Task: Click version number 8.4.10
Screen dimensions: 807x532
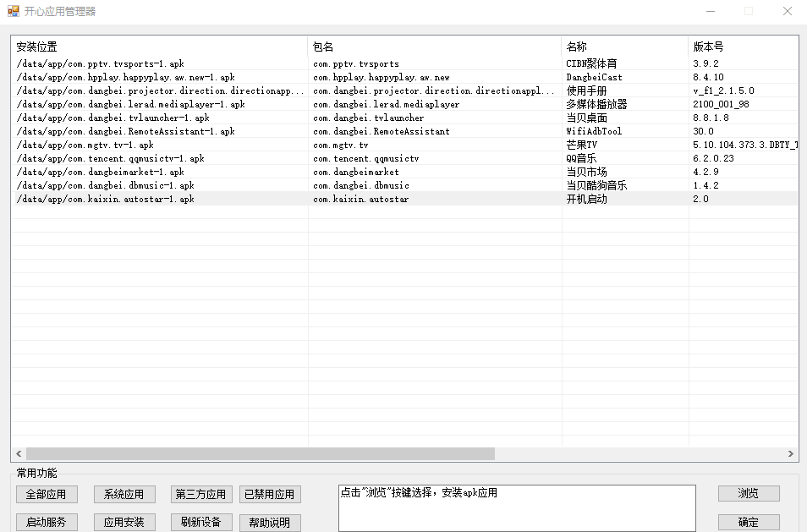Action: (x=708, y=77)
